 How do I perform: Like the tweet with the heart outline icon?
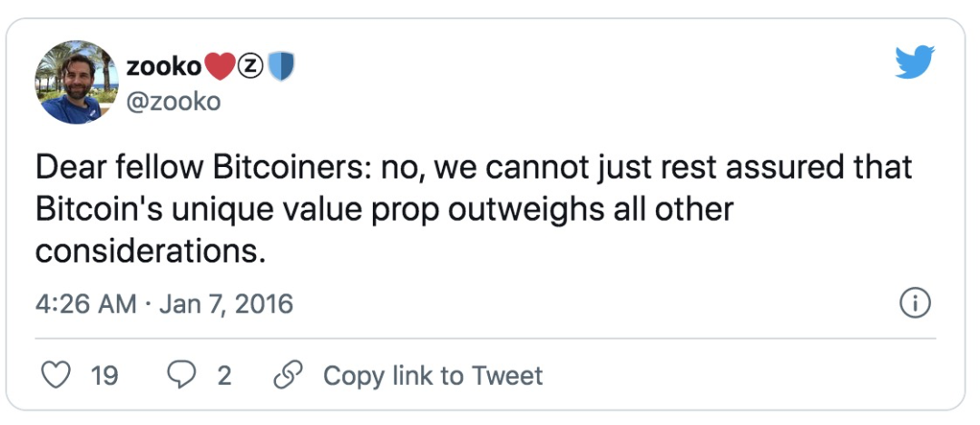tap(55, 376)
